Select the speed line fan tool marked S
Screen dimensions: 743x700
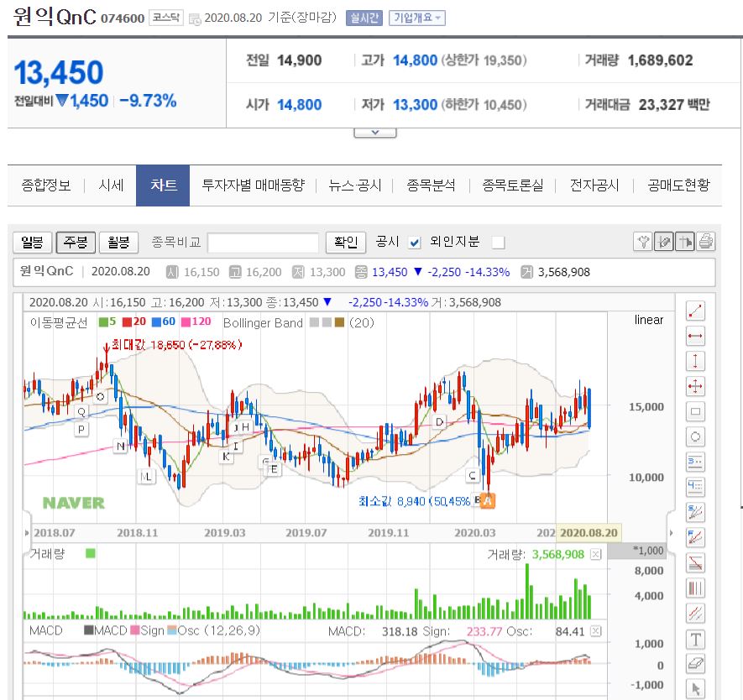(x=695, y=512)
